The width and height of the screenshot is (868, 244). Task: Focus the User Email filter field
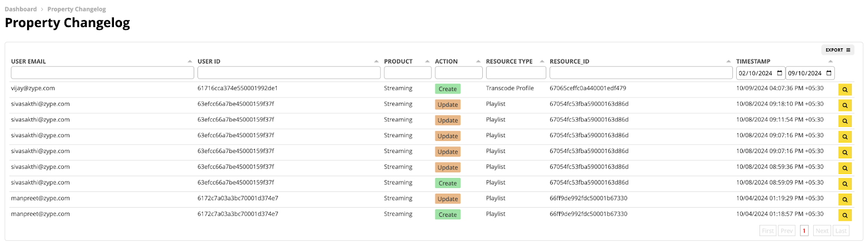point(103,73)
